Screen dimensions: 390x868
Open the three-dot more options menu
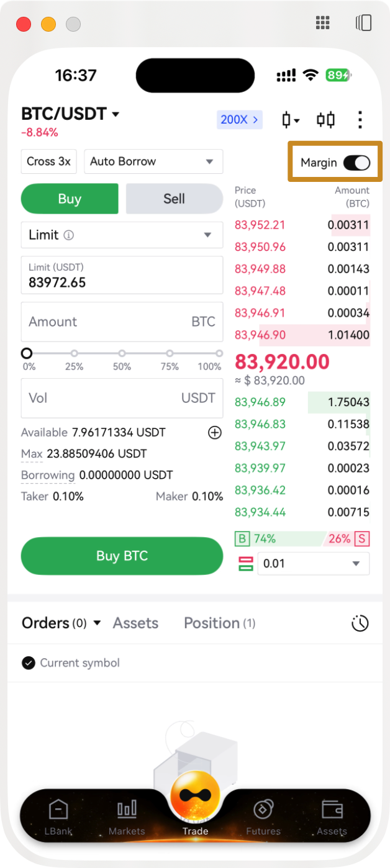click(x=360, y=120)
